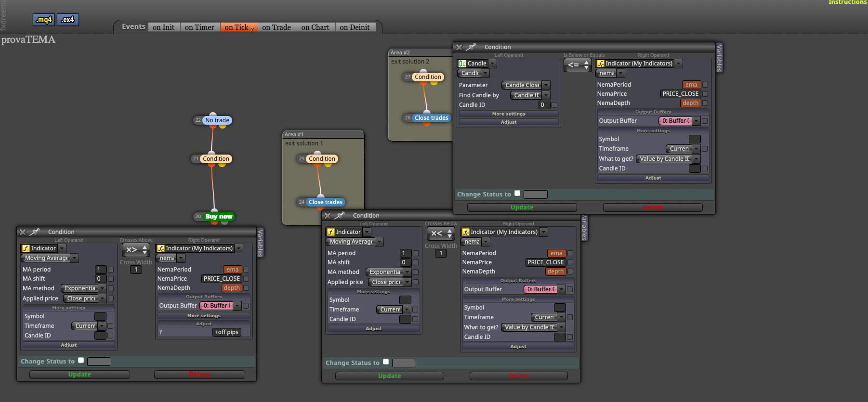Tick NemaDepth checkbox in Is Below or Equals panel
The width and height of the screenshot is (868, 402).
(705, 103)
